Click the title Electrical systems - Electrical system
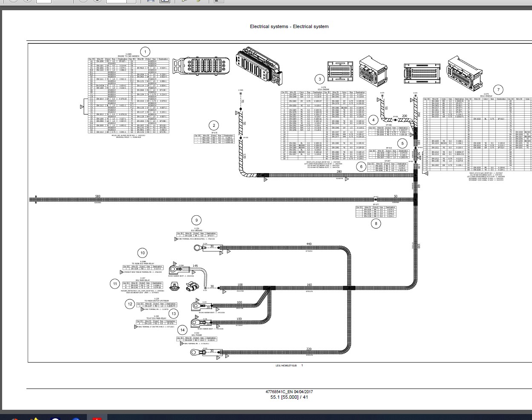 pos(289,26)
